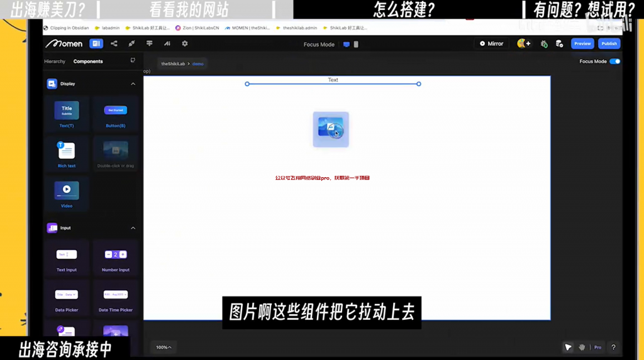The width and height of the screenshot is (644, 360).
Task: Open Clipping in Obsidian bookmark
Action: pos(66,28)
